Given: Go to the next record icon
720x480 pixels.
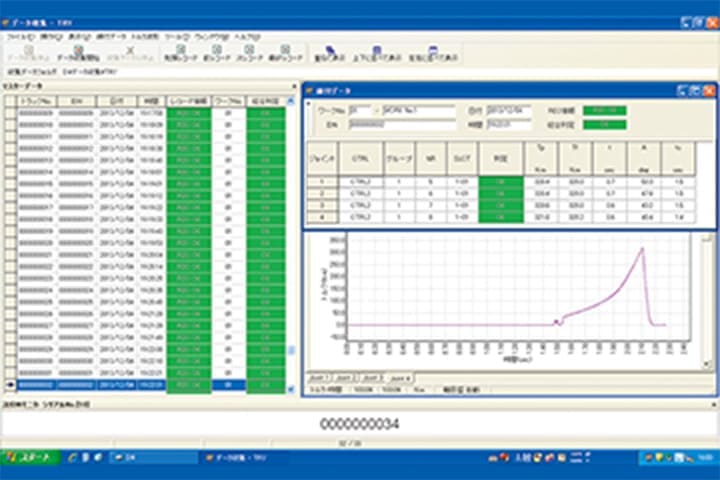Looking at the screenshot, I should click(x=249, y=52).
